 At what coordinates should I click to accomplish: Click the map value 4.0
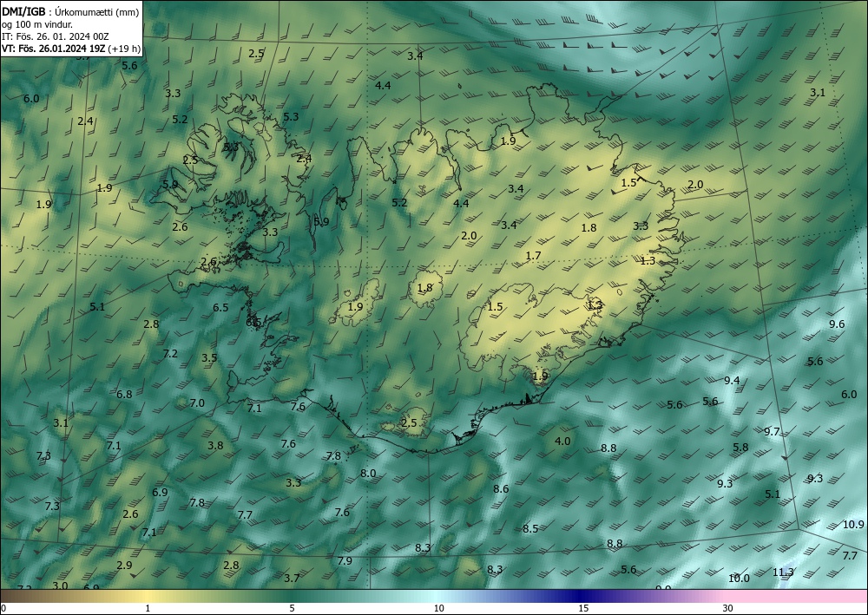tap(562, 442)
